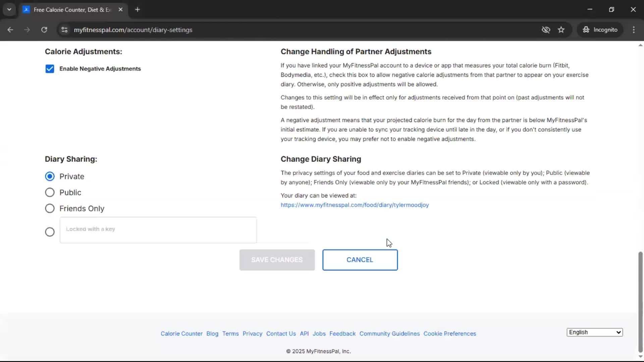The image size is (644, 362).
Task: Go back to the previous page
Action: click(x=10, y=29)
